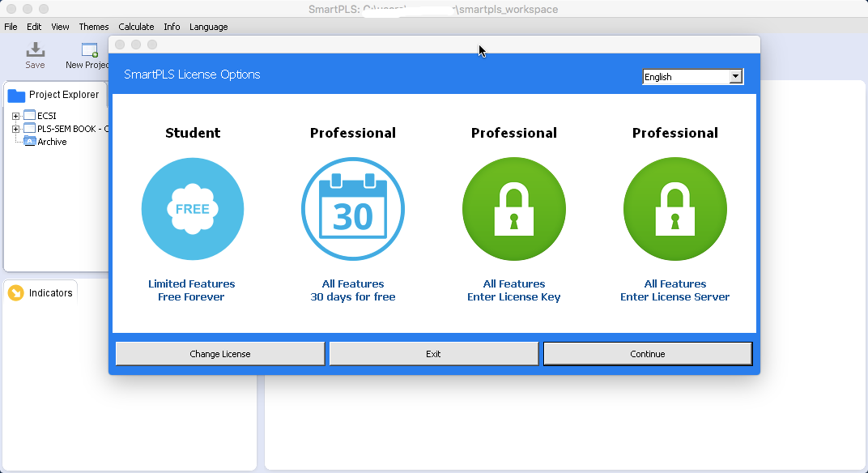Click the lock icon above Enter License Server

[675, 209]
